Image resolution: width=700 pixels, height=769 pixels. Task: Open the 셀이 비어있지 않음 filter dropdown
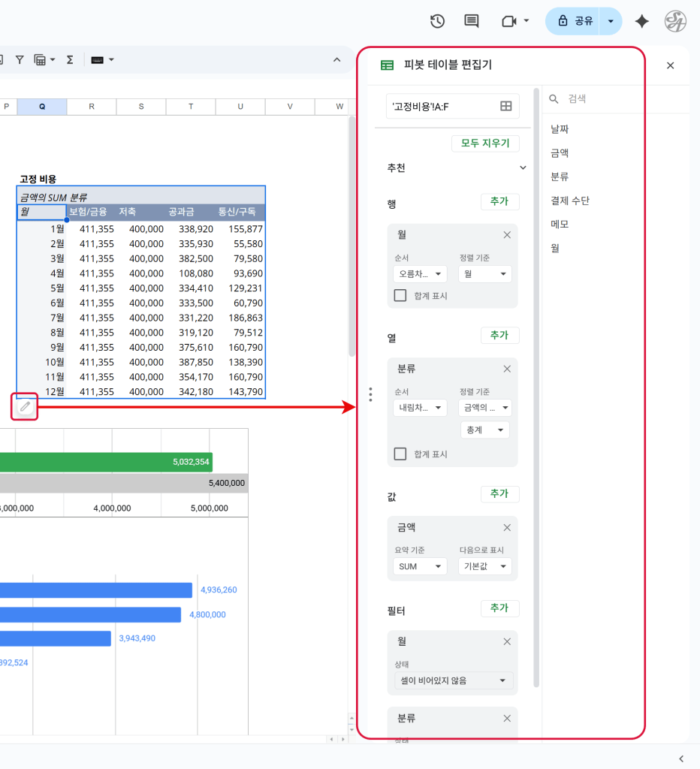tap(454, 680)
